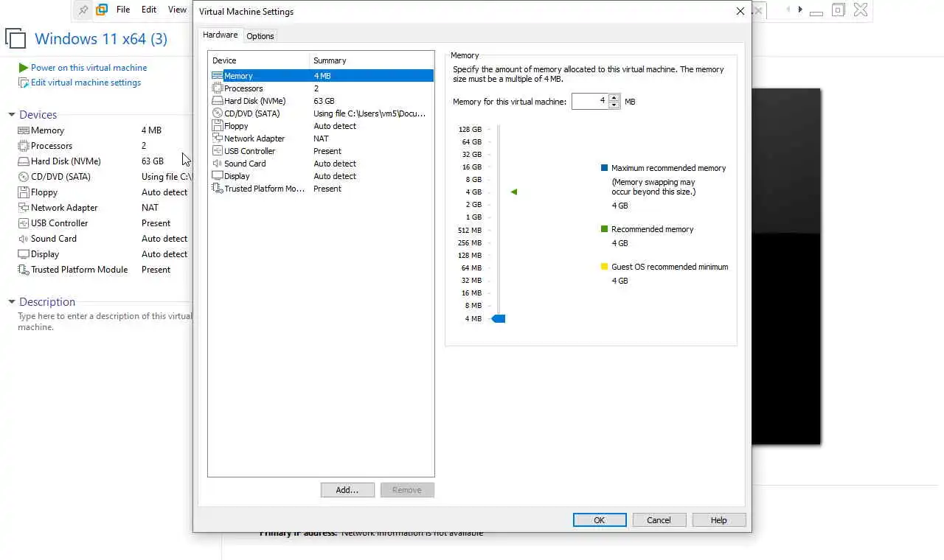Click the Summary column header
This screenshot has height=560, width=944.
point(372,60)
